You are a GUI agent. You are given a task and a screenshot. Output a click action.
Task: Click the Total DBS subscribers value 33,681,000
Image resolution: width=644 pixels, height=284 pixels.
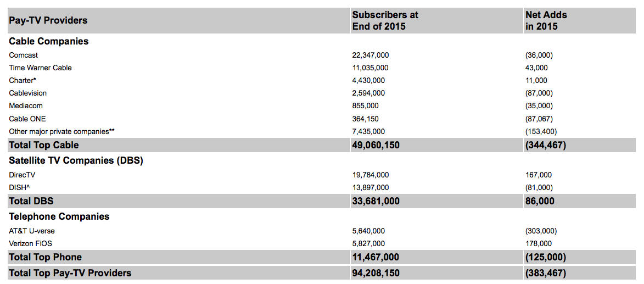coord(376,201)
